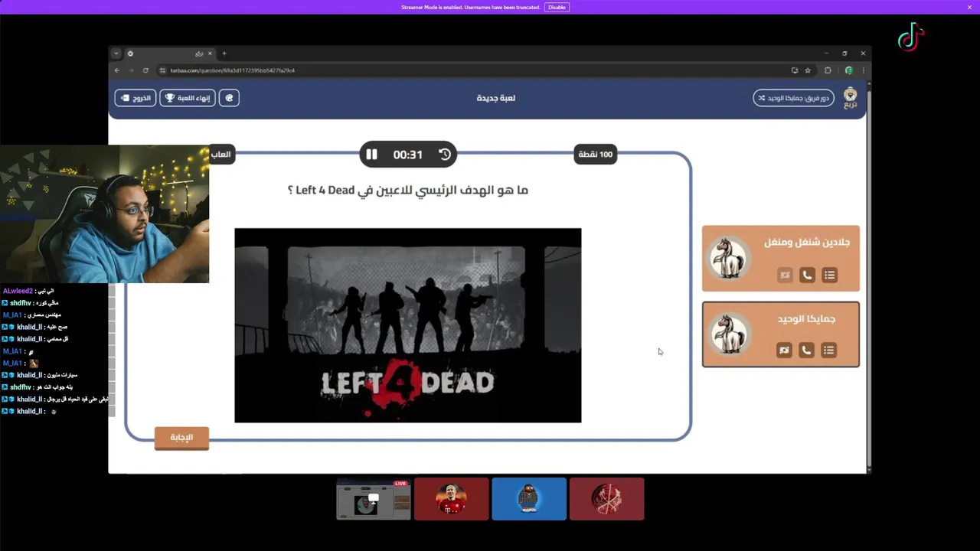Select the red jersey participant tile
The height and width of the screenshot is (551, 980).
point(451,499)
